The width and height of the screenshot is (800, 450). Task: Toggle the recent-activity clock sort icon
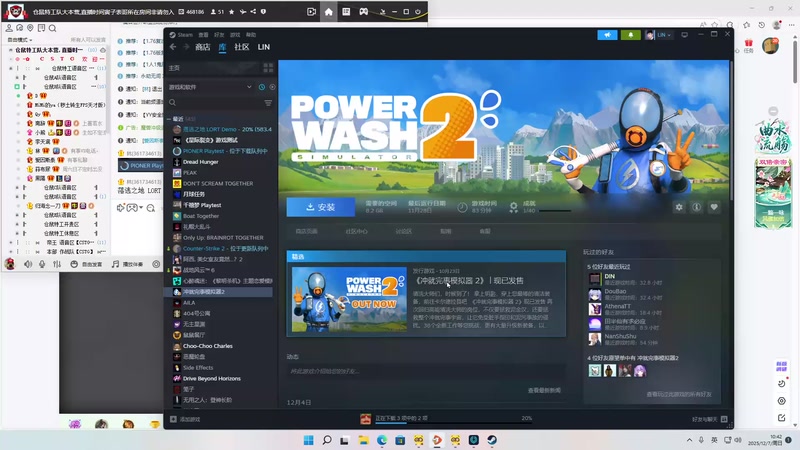(x=262, y=87)
